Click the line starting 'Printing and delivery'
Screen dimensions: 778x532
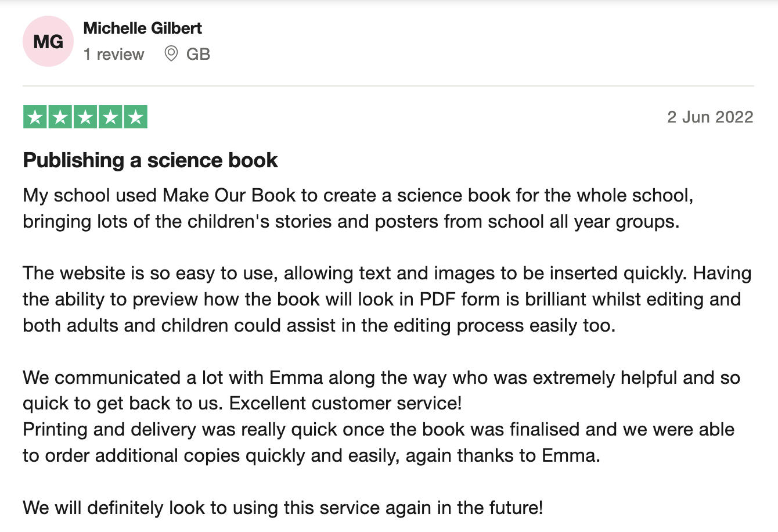(x=379, y=429)
